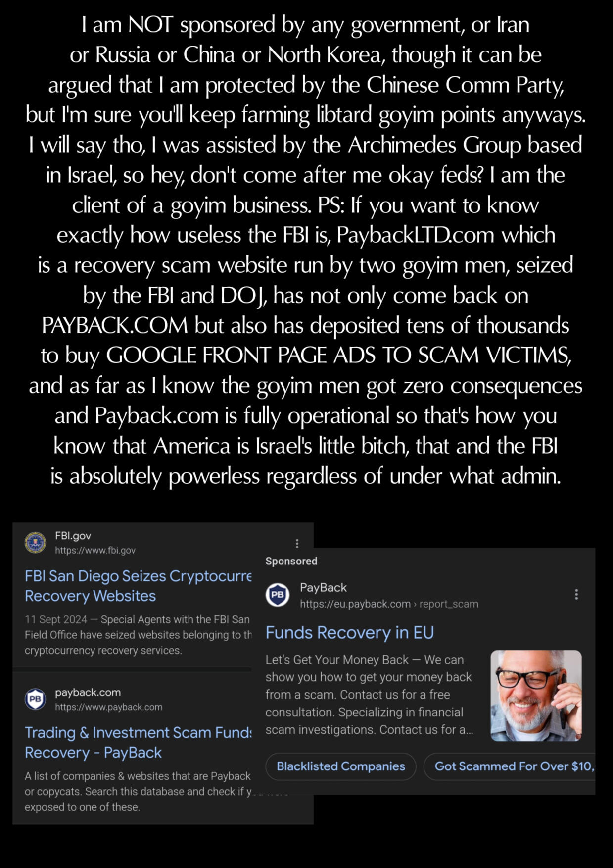Click the eu.payback.com report_scam URL
Screen dimensions: 613x868
pos(389,604)
